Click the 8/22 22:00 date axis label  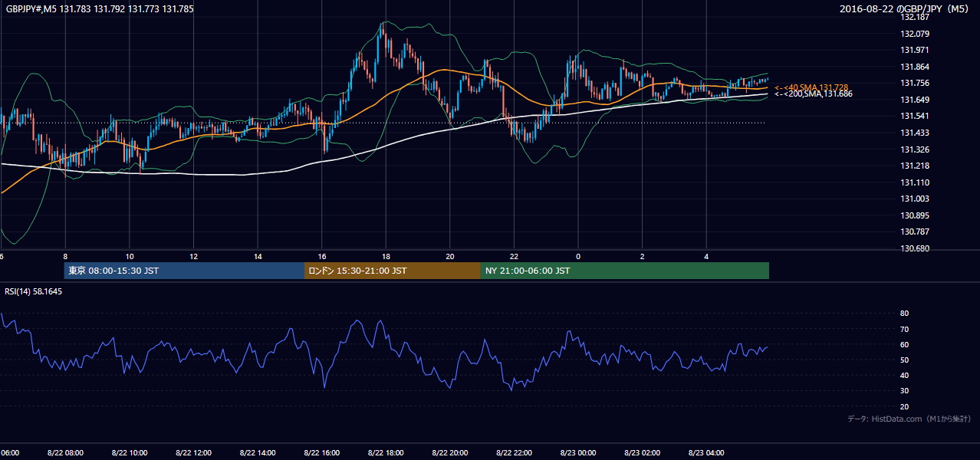coord(515,453)
